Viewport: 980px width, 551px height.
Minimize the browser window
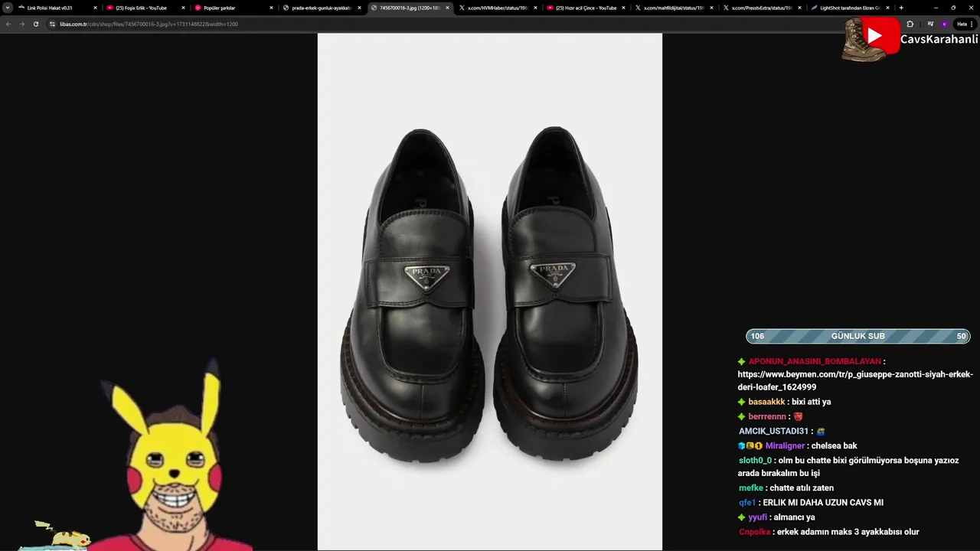pyautogui.click(x=934, y=8)
